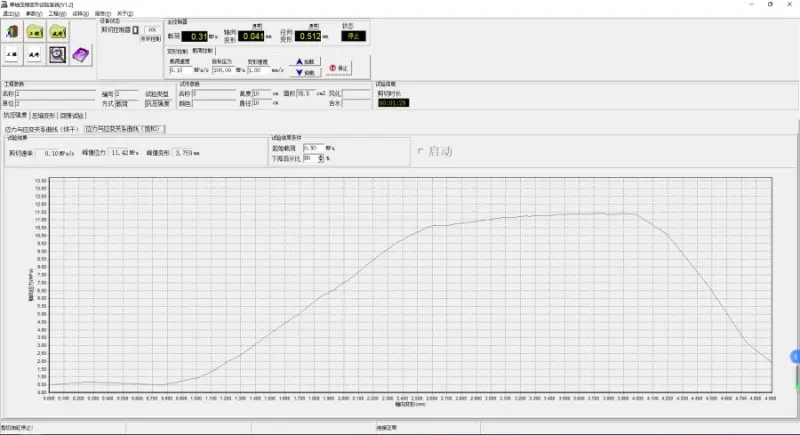Click the 高度 height field
Screen dimensions: 800x435
click(261, 94)
